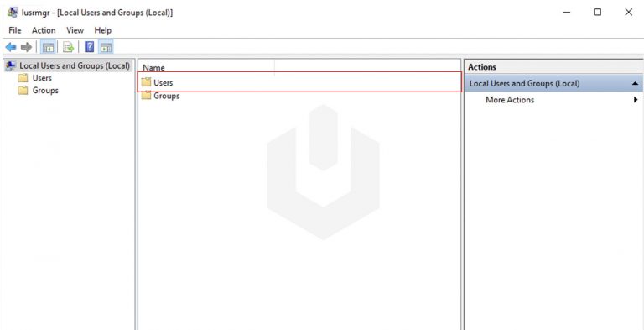644x330 pixels.
Task: Expand the More Actions submenu arrow
Action: point(636,100)
